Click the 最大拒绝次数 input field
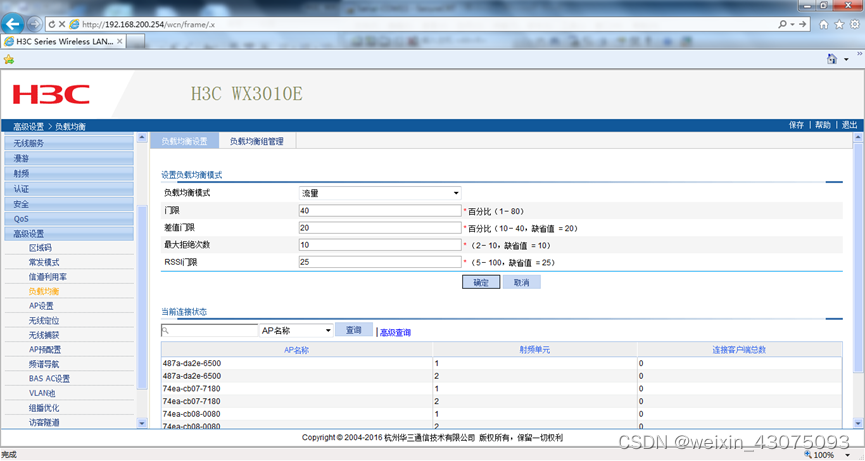The width and height of the screenshot is (865, 461). (380, 245)
